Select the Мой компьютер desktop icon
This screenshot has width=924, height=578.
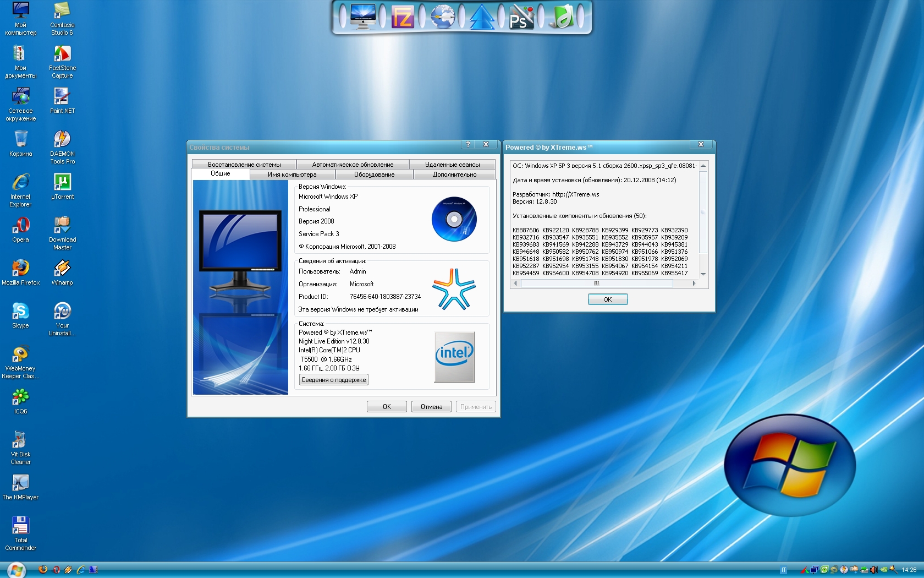pyautogui.click(x=21, y=18)
